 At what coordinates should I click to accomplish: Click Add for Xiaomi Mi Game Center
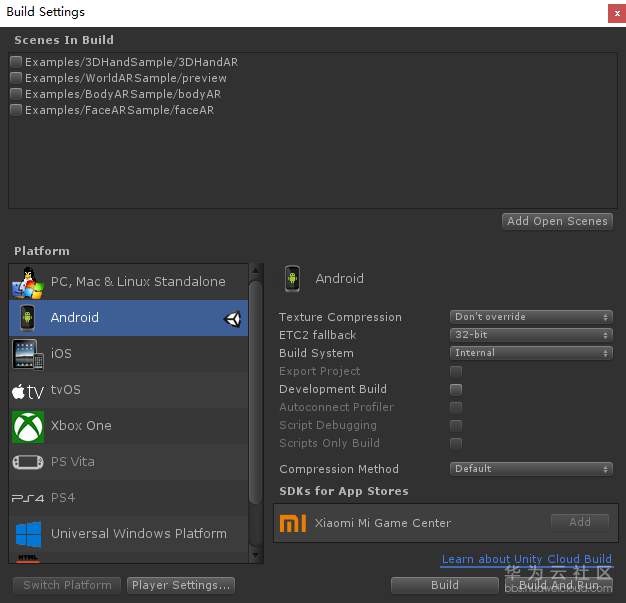(580, 522)
